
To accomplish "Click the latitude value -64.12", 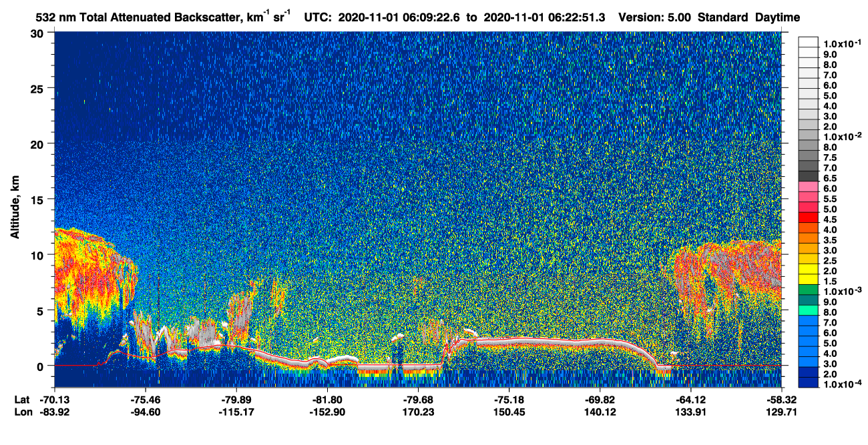I will 690,400.
